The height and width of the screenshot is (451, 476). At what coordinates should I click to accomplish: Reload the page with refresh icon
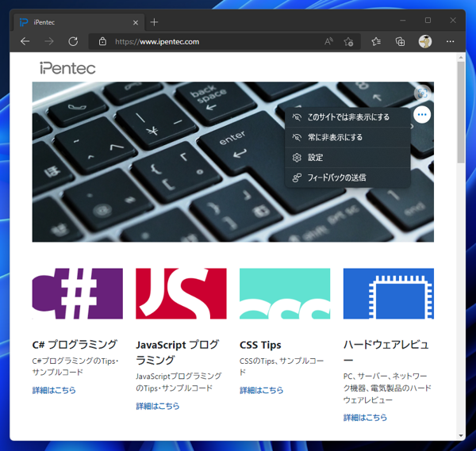(x=73, y=41)
